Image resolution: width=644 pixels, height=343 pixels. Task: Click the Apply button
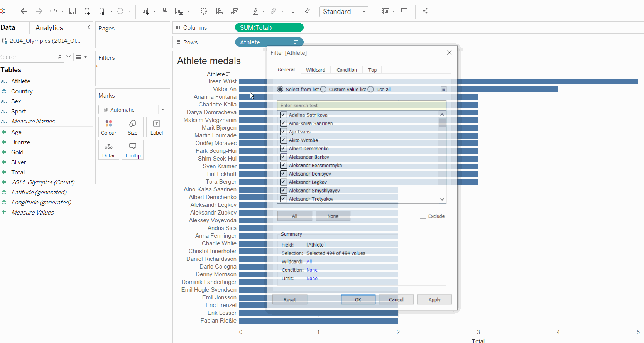434,299
